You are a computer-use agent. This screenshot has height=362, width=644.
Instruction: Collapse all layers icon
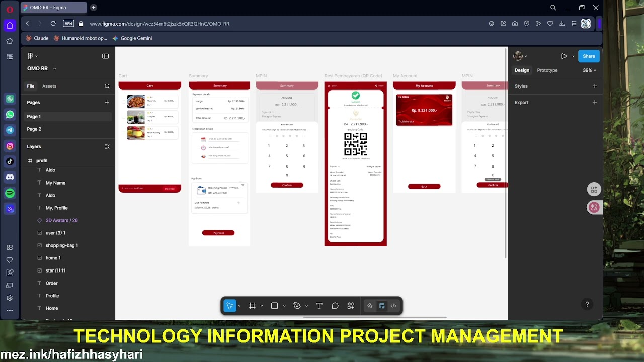click(x=107, y=147)
